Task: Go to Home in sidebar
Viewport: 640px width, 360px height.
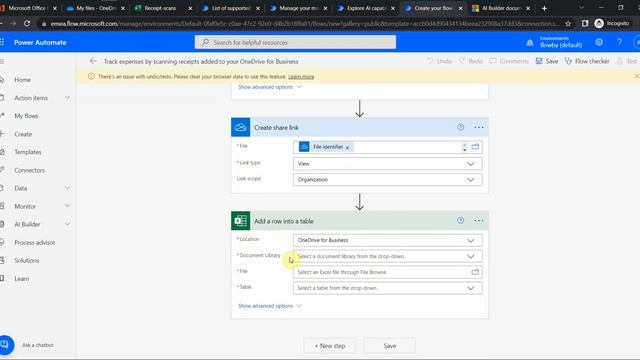Action: (x=22, y=80)
